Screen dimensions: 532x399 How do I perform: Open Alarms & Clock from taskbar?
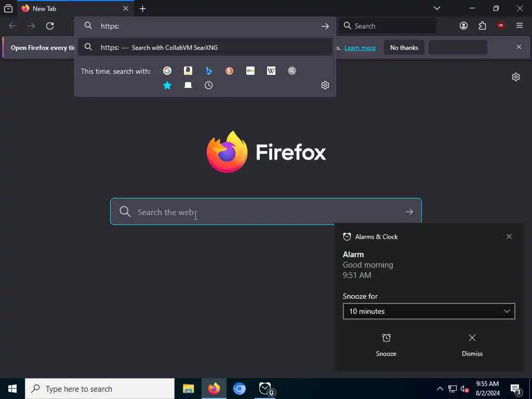point(265,389)
